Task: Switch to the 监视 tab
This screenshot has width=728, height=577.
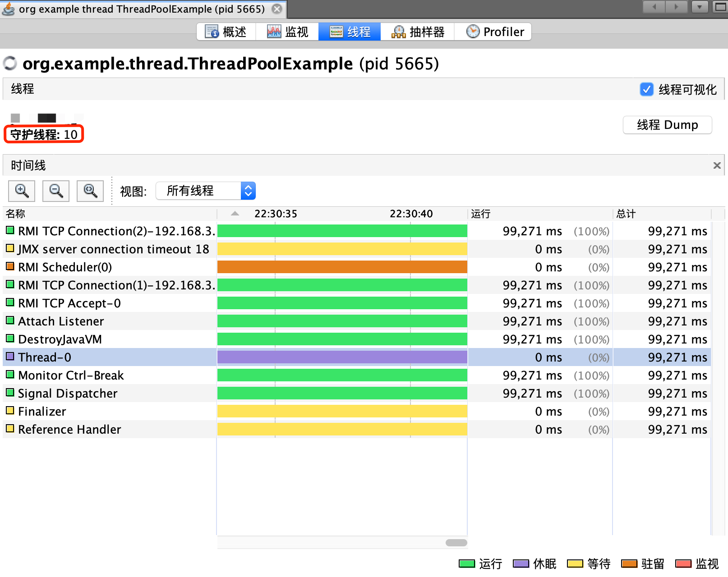Action: click(287, 32)
